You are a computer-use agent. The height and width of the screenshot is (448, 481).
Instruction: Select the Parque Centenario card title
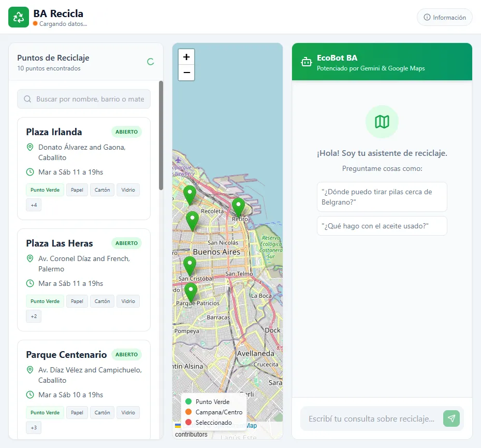pos(66,355)
